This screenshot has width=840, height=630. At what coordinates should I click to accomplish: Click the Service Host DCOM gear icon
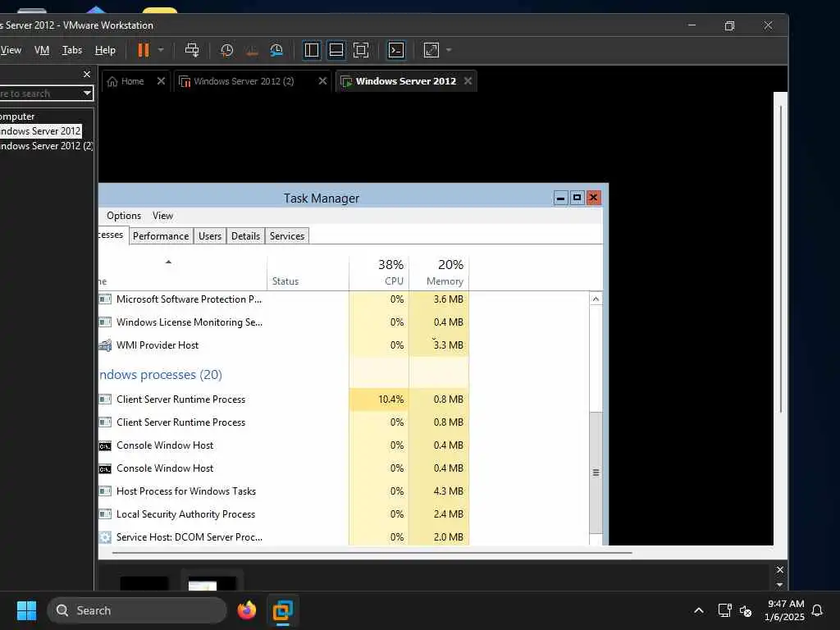(x=106, y=537)
